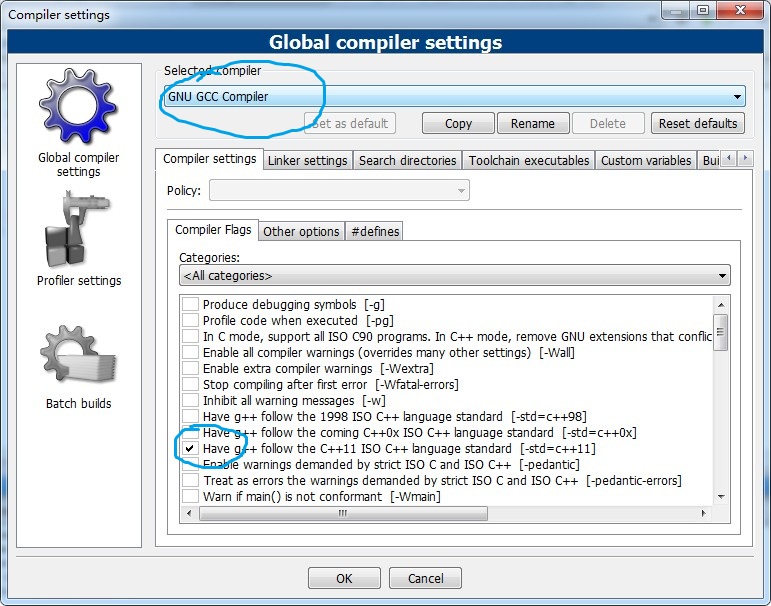Click horizontal scroll left arrow
Viewport: 771px width, 606px height.
(x=189, y=514)
